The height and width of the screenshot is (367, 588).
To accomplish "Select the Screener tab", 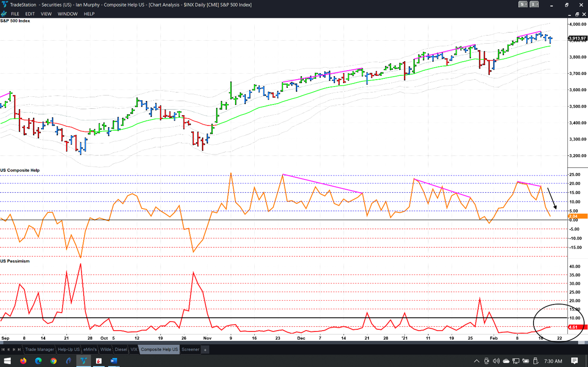I will click(190, 349).
